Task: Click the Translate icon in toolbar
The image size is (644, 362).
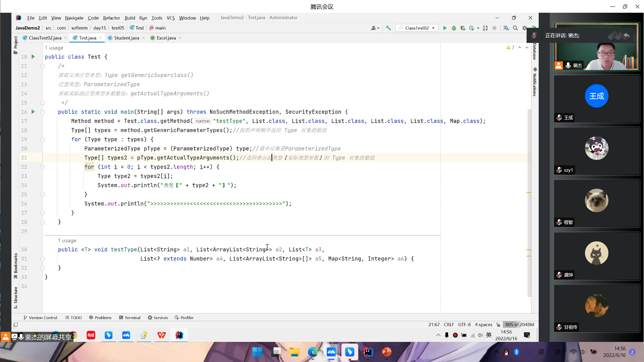Action: 506,28
